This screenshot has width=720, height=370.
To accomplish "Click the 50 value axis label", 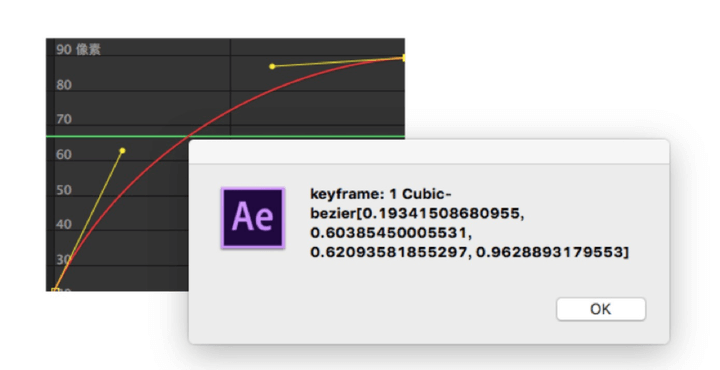I will pyautogui.click(x=64, y=190).
